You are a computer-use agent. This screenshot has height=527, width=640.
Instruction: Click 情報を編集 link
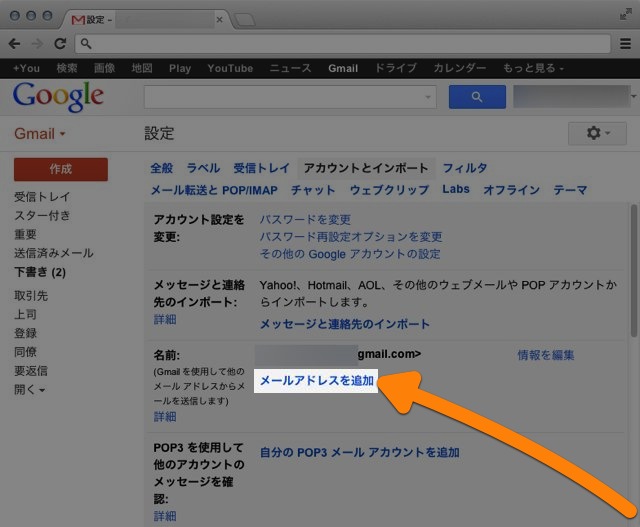point(546,355)
